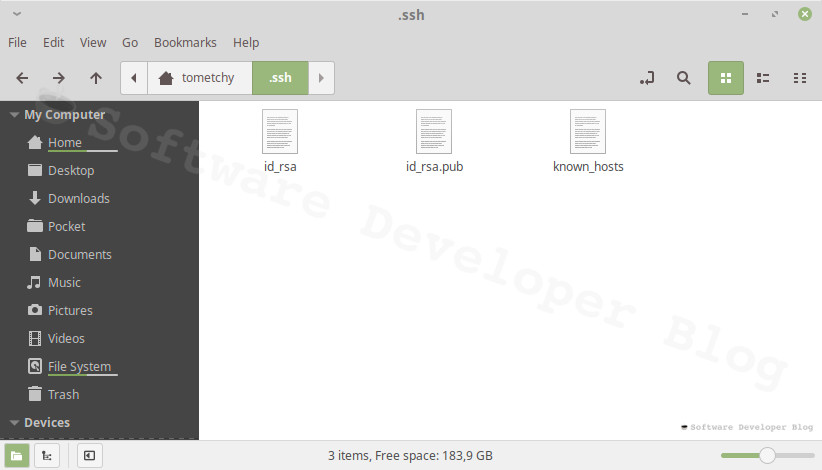This screenshot has height=470, width=822.
Task: Select the id_rsa.pub file icon
Action: pyautogui.click(x=434, y=132)
